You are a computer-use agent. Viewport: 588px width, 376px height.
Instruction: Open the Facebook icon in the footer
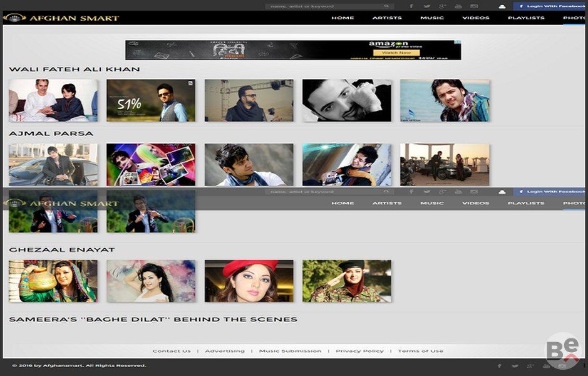(x=499, y=366)
